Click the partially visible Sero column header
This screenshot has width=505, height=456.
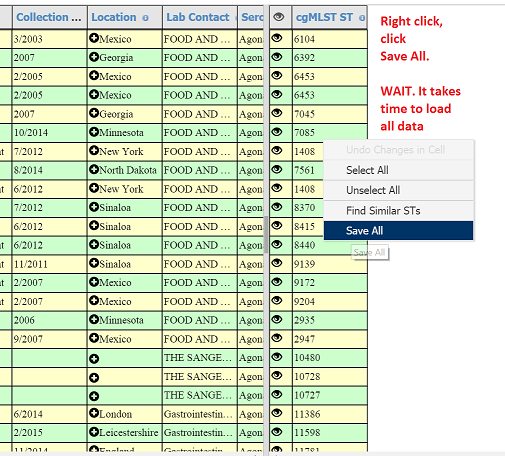coord(252,17)
